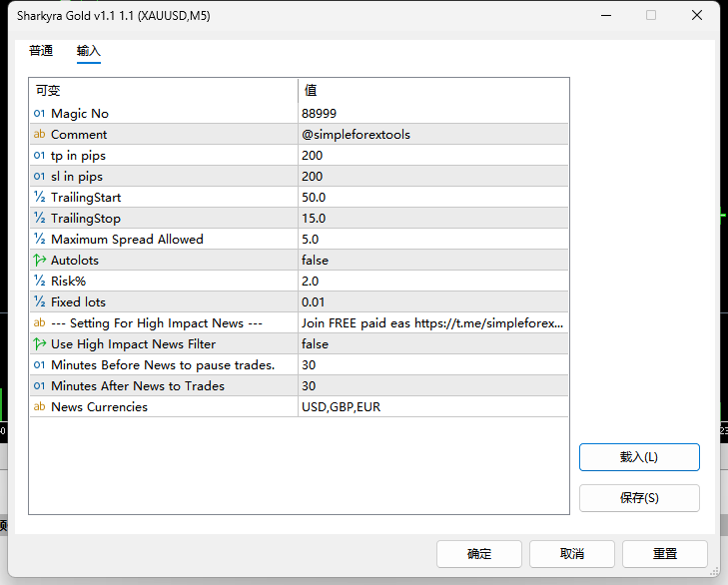The image size is (728, 585).
Task: Select the Risk% label
Action: [68, 281]
